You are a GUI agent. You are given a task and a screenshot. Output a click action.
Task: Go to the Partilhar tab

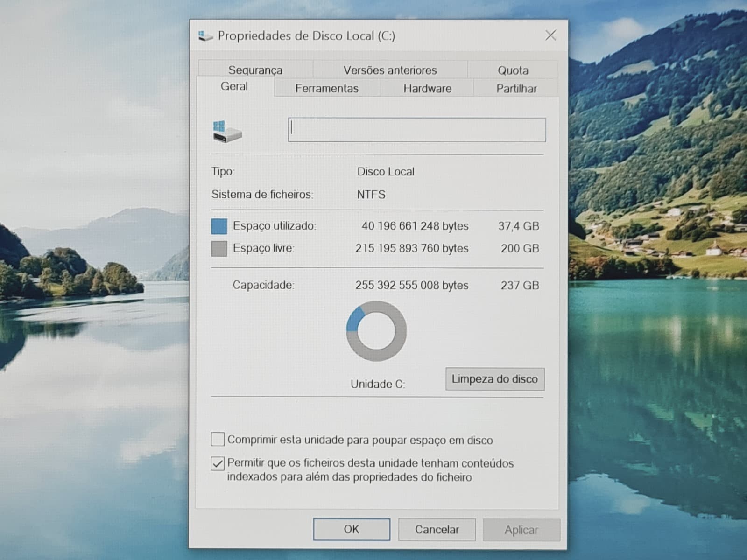[516, 88]
